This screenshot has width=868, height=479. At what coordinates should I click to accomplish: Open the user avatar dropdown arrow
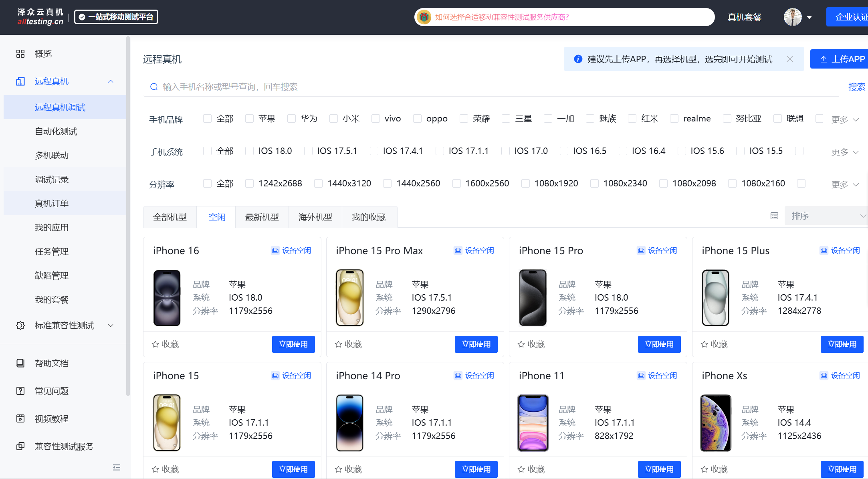809,17
